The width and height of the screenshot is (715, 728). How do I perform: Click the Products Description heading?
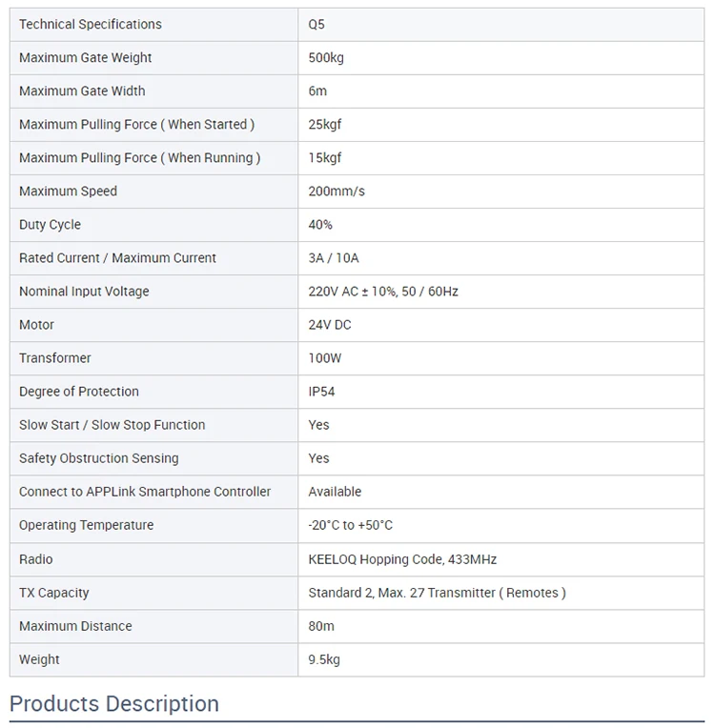pyautogui.click(x=114, y=703)
